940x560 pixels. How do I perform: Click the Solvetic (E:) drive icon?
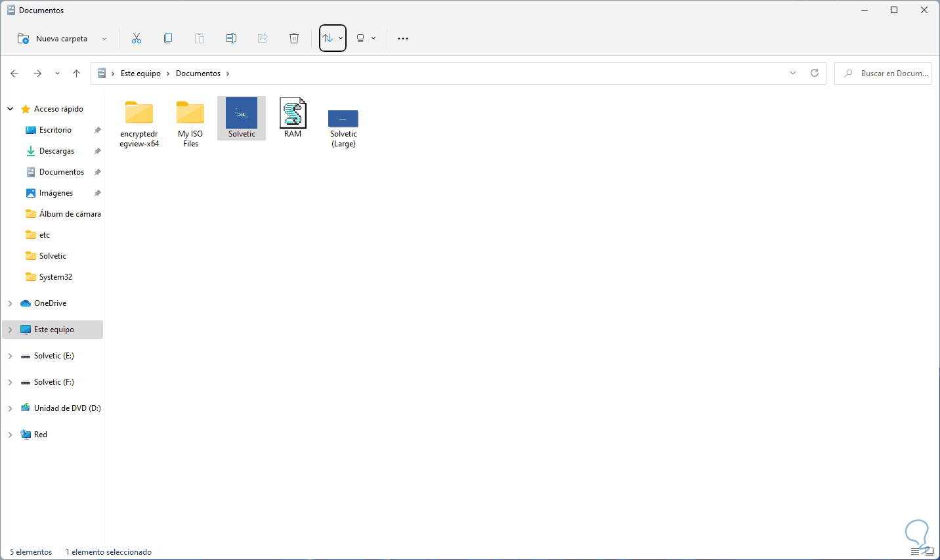[26, 356]
